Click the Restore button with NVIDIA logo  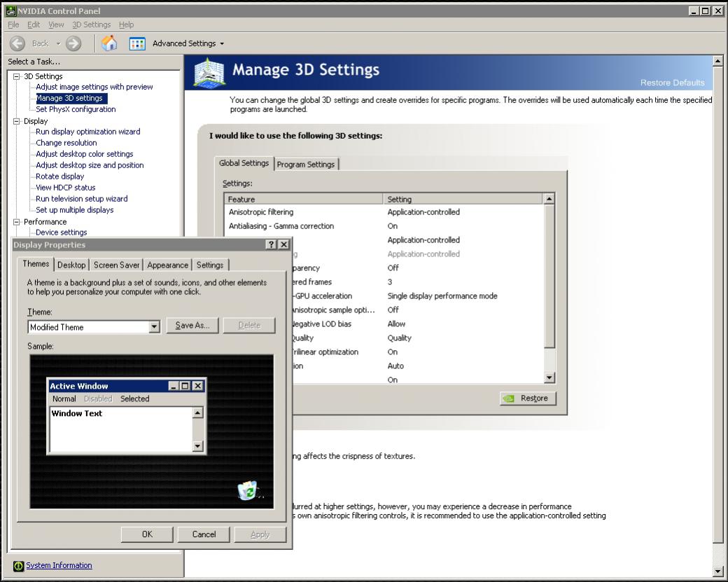click(528, 399)
